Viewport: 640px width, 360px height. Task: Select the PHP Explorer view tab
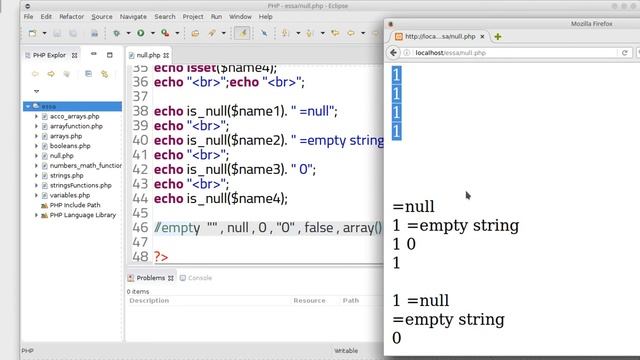pyautogui.click(x=49, y=55)
